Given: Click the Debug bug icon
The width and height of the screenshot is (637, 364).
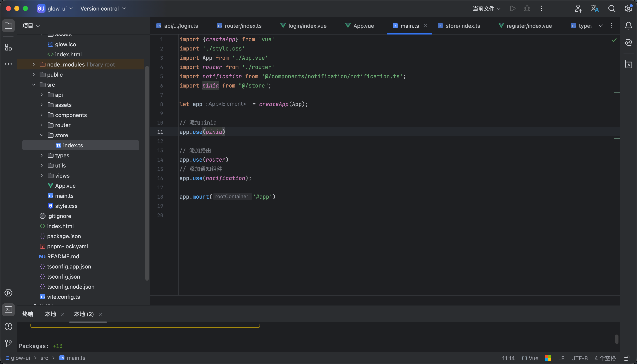Looking at the screenshot, I should point(527,8).
